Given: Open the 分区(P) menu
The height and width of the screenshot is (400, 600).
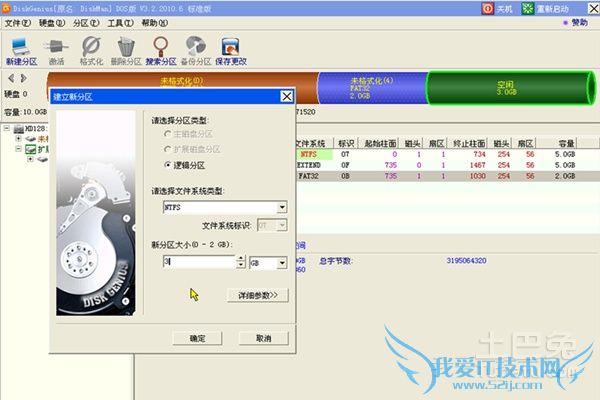Looking at the screenshot, I should tap(86, 23).
